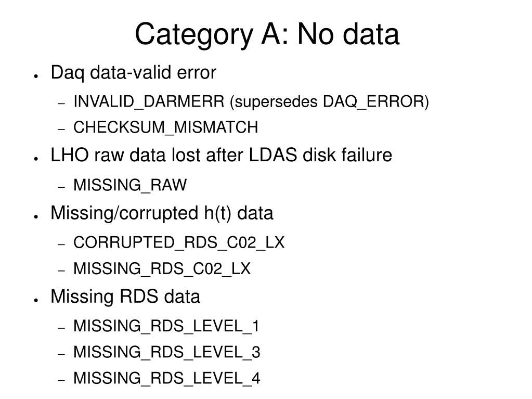
Task: Click the word supersedes in first sub-item
Action: pyautogui.click(x=276, y=102)
